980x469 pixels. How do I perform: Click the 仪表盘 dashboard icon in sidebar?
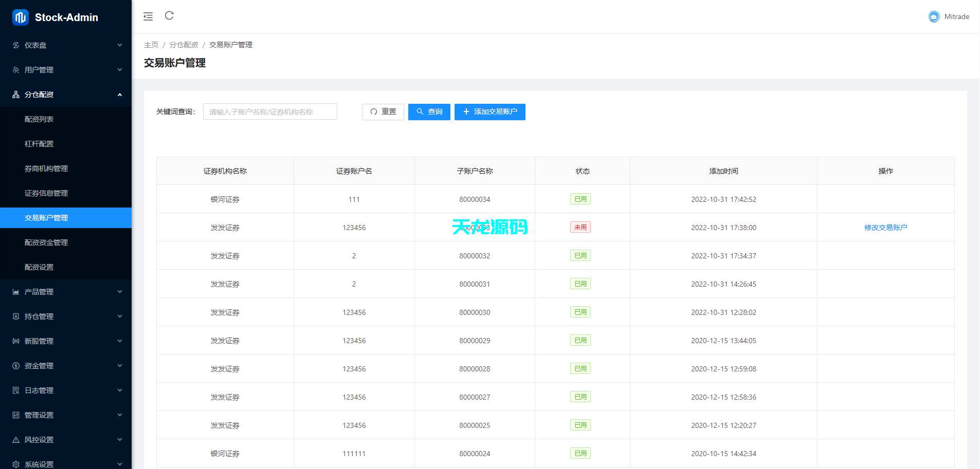16,45
